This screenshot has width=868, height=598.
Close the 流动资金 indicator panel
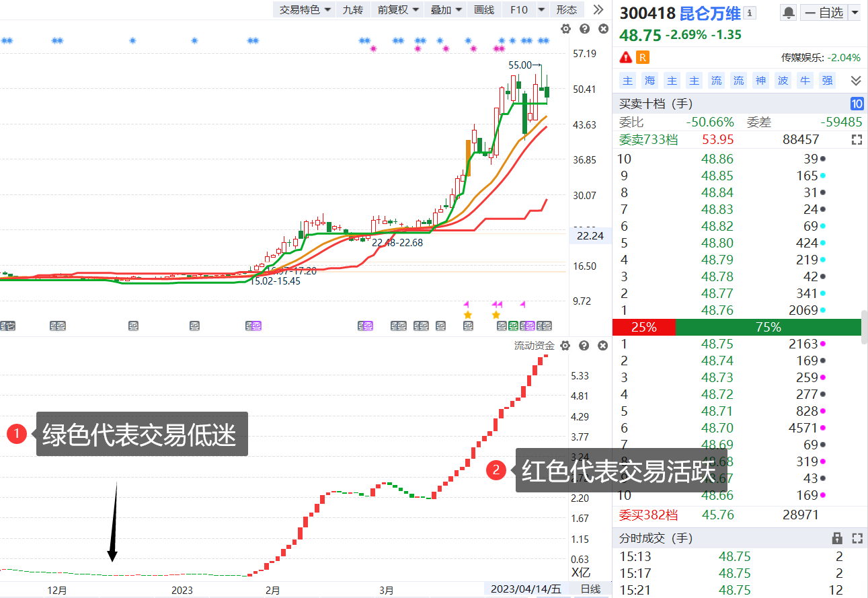[x=603, y=346]
